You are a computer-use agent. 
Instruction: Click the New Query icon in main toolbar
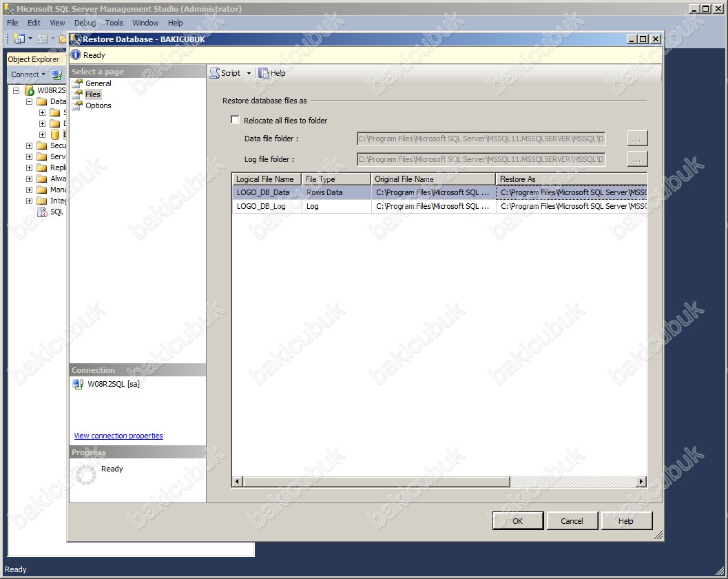click(x=19, y=39)
